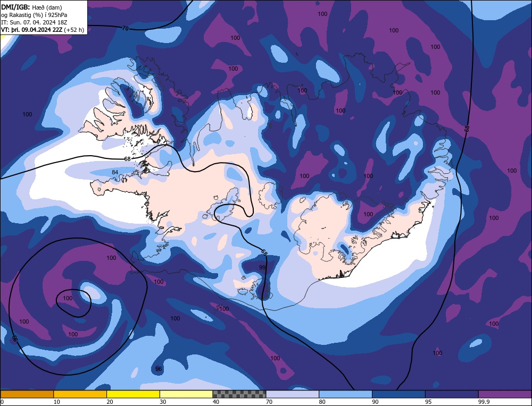Click the "66" contour label on the low
532x406 pixels.
coord(14,338)
